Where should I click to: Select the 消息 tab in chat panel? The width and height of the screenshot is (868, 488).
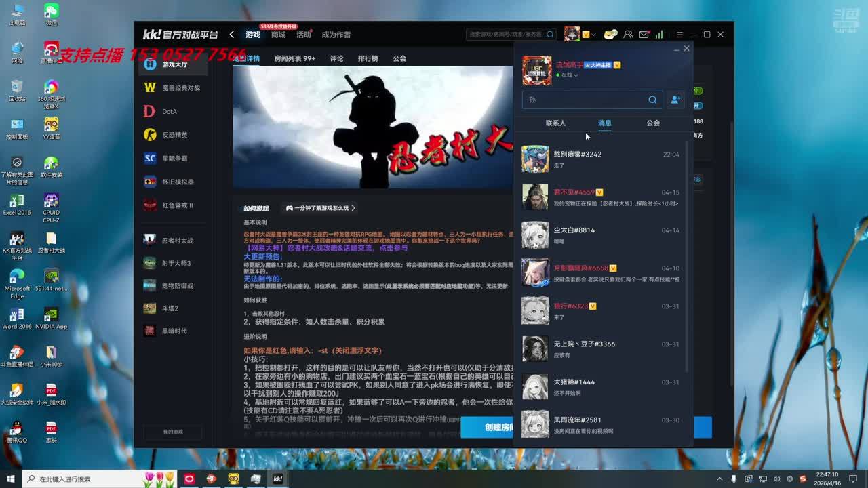[x=604, y=123]
